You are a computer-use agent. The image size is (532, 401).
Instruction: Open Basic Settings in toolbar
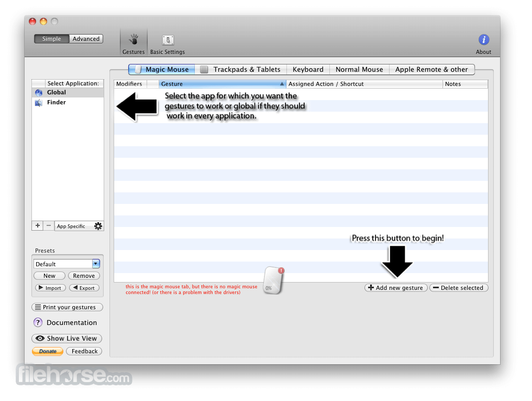coord(168,44)
